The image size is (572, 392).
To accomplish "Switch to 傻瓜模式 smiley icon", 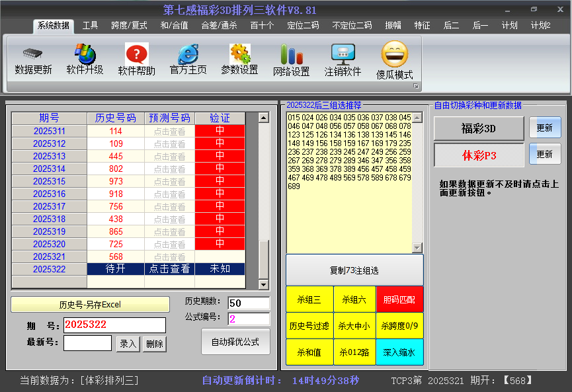I will pos(394,54).
